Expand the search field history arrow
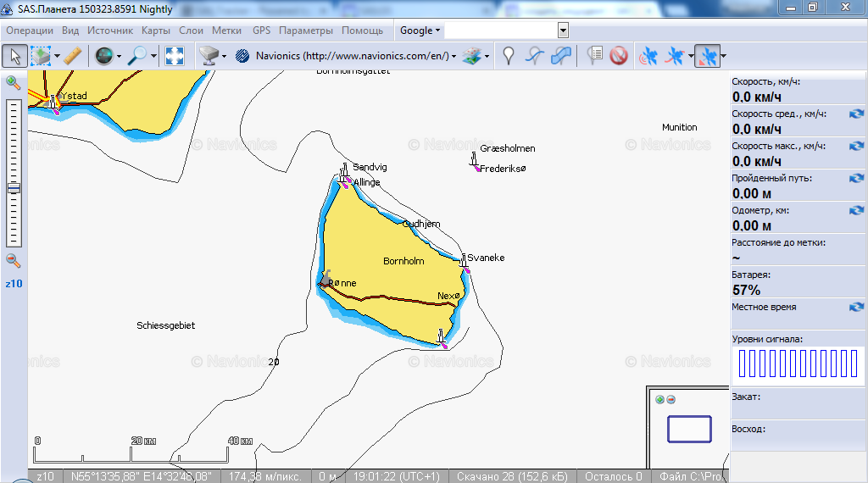The height and width of the screenshot is (483, 868). click(x=563, y=31)
